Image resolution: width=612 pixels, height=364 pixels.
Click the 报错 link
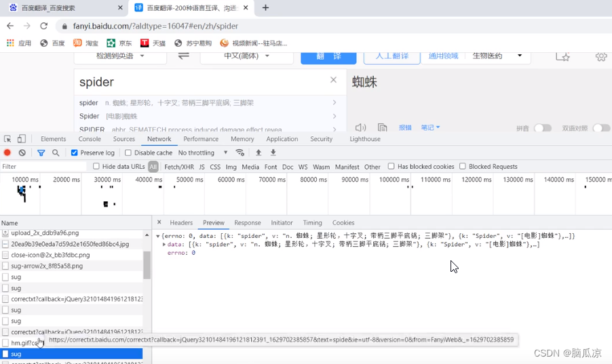(405, 127)
